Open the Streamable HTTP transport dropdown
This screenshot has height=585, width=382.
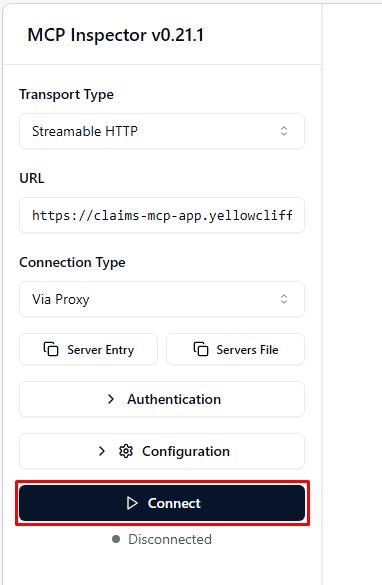point(162,131)
